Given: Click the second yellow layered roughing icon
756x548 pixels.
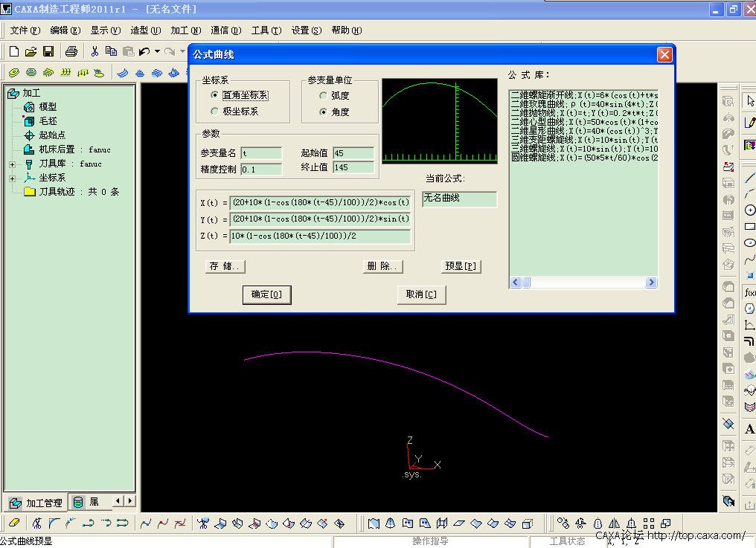Looking at the screenshot, I should 31,73.
